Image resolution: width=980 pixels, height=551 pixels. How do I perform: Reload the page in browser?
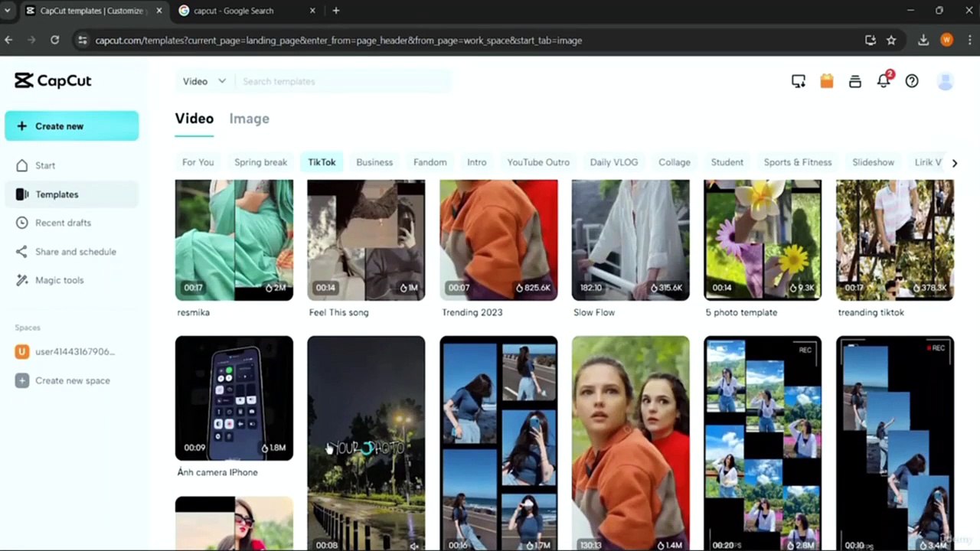point(55,41)
